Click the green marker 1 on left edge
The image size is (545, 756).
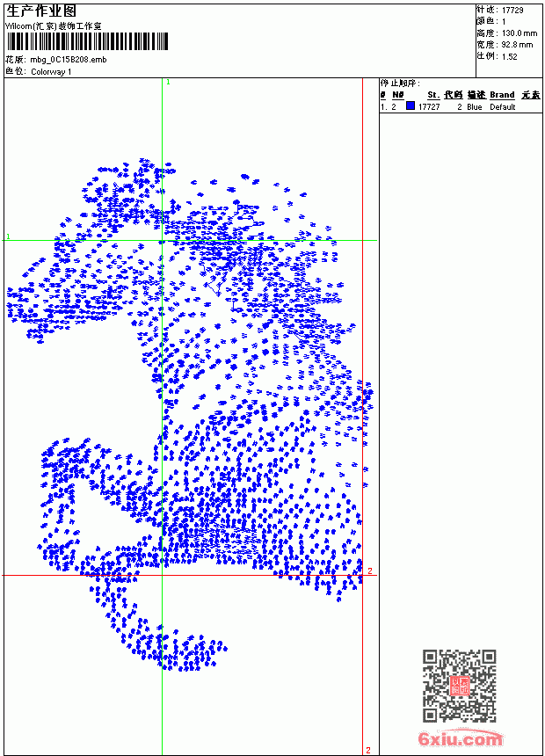point(8,236)
